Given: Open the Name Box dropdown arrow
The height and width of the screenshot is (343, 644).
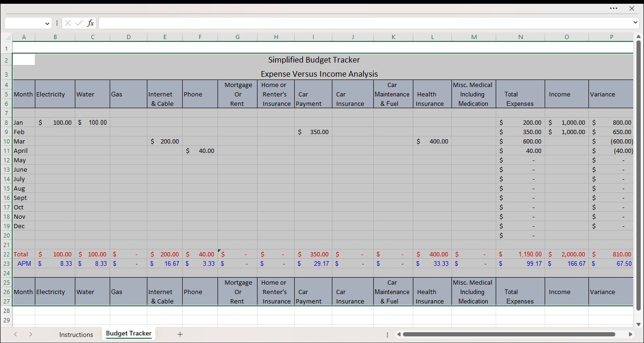Looking at the screenshot, I should (x=47, y=23).
